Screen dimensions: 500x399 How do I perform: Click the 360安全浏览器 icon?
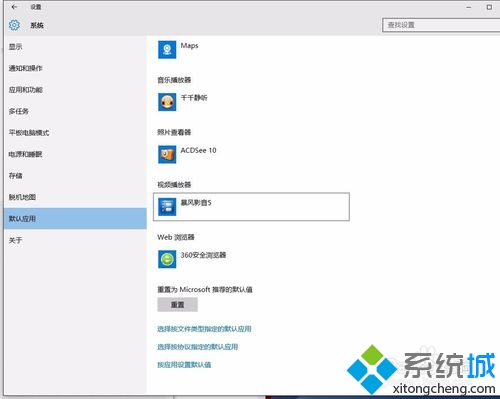[x=167, y=259]
